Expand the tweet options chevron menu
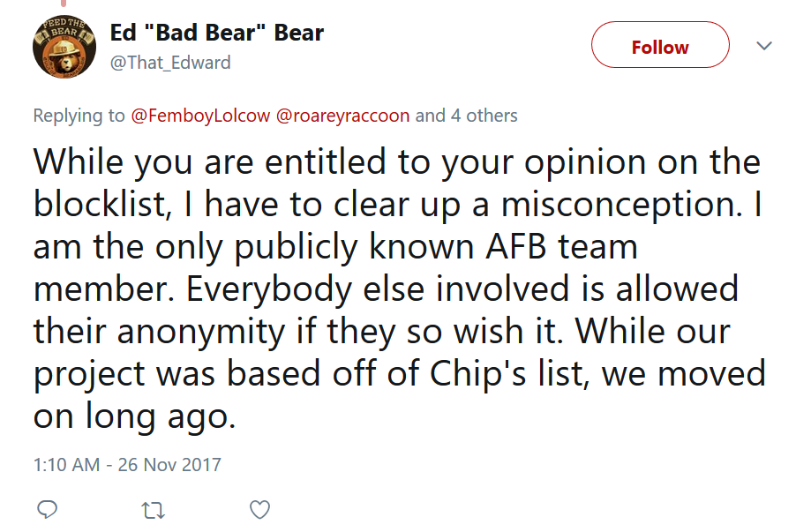 point(763,46)
